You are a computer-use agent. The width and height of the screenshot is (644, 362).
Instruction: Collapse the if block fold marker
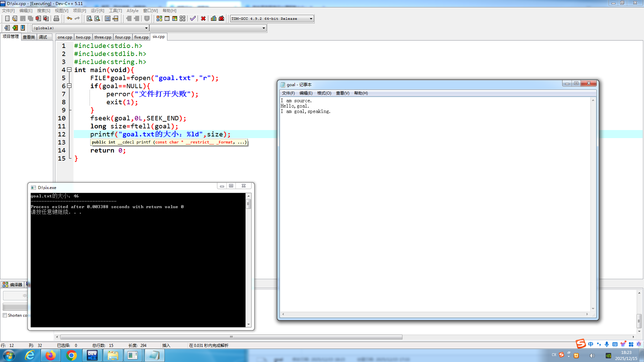69,86
